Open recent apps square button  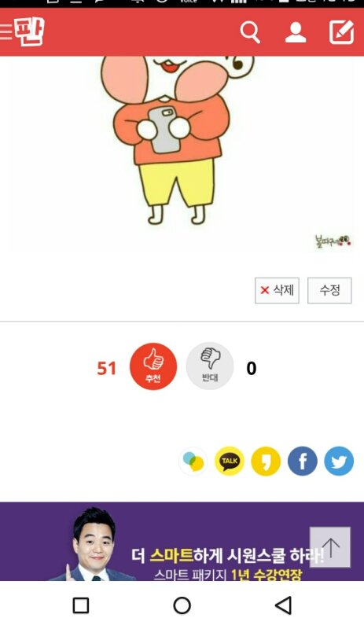coord(81,605)
